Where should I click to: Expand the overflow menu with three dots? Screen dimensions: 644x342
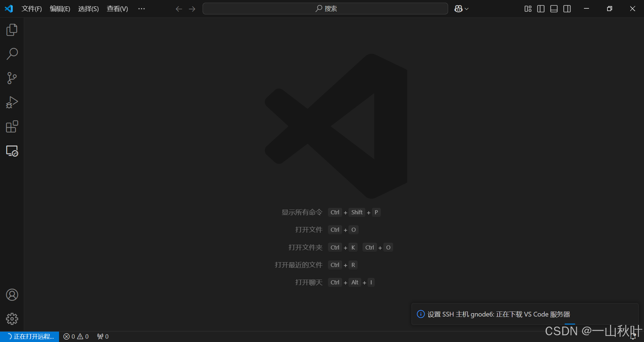click(142, 9)
